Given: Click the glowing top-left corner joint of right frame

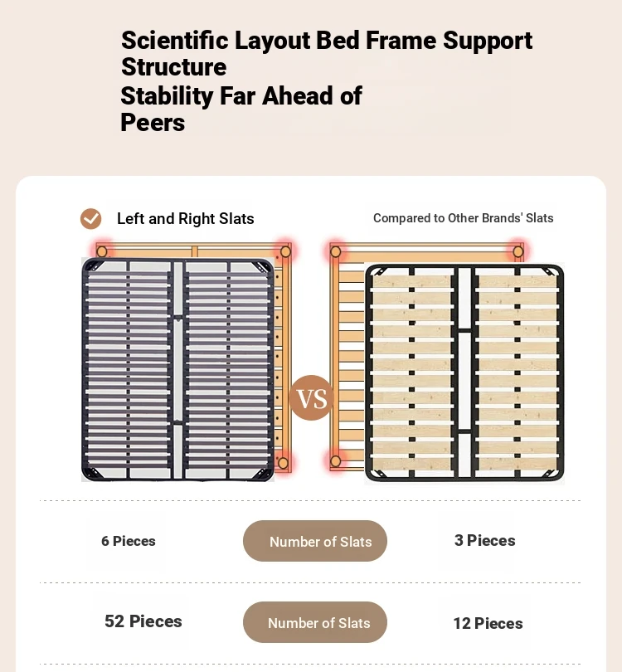Looking at the screenshot, I should 336,251.
